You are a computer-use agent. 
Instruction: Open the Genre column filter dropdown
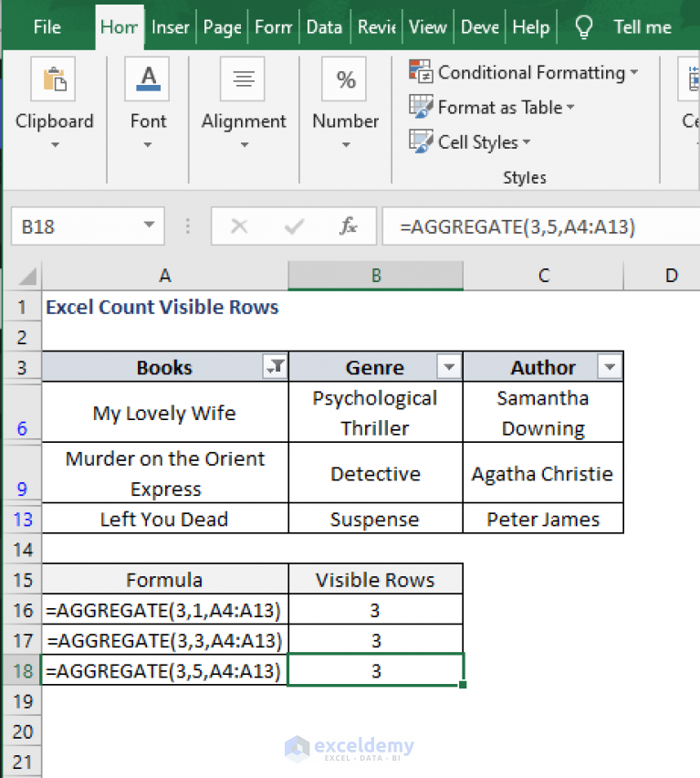point(449,367)
